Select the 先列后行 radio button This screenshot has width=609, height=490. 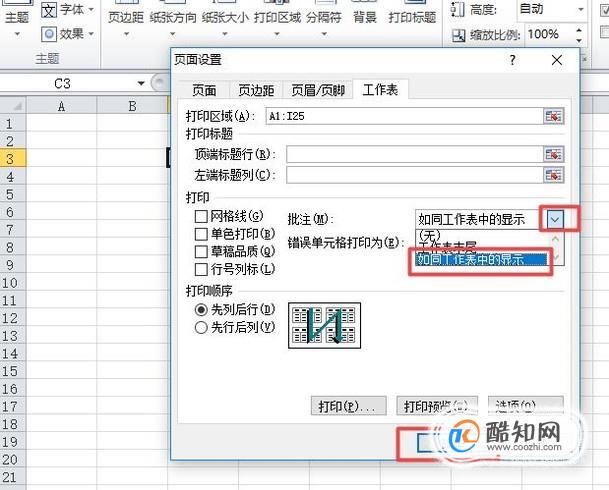click(201, 310)
